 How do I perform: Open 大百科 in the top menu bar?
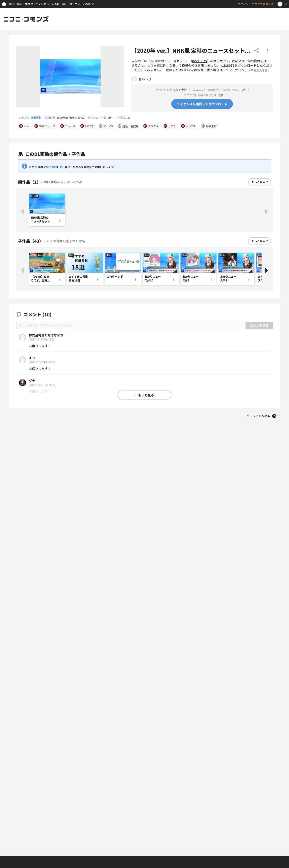click(x=55, y=4)
